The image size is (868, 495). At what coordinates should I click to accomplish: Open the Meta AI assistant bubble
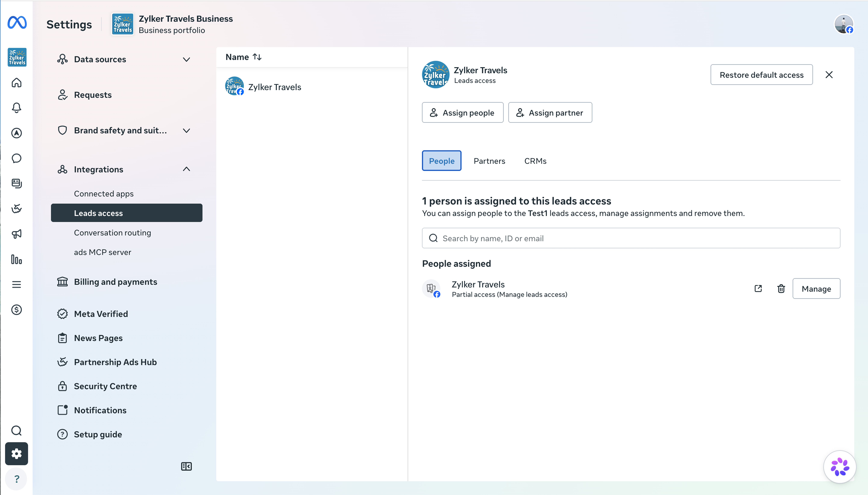coord(840,467)
